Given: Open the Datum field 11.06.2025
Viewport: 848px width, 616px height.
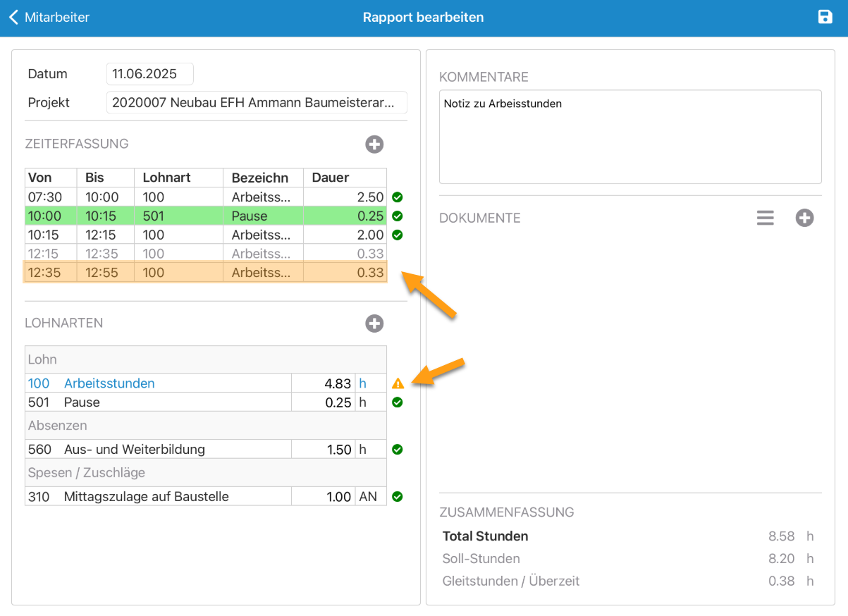Looking at the screenshot, I should [x=149, y=74].
